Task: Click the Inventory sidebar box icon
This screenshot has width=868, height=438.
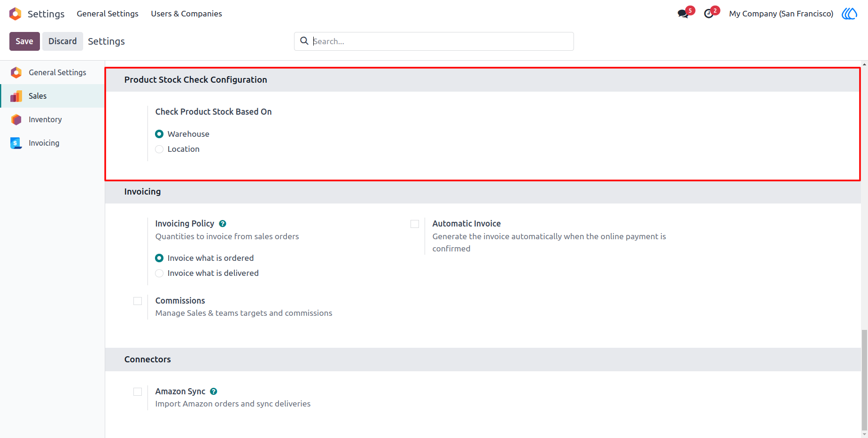Action: click(16, 119)
